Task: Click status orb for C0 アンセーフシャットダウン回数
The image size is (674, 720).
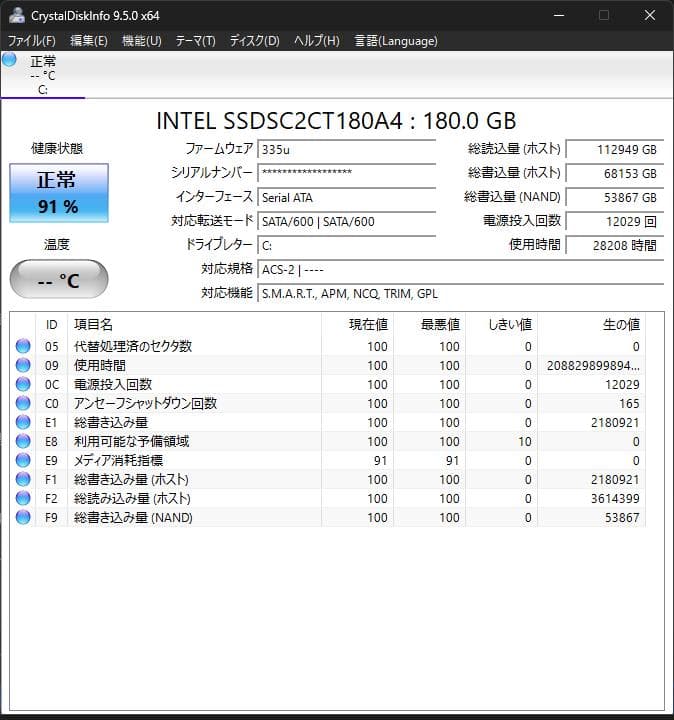Action: [x=23, y=403]
